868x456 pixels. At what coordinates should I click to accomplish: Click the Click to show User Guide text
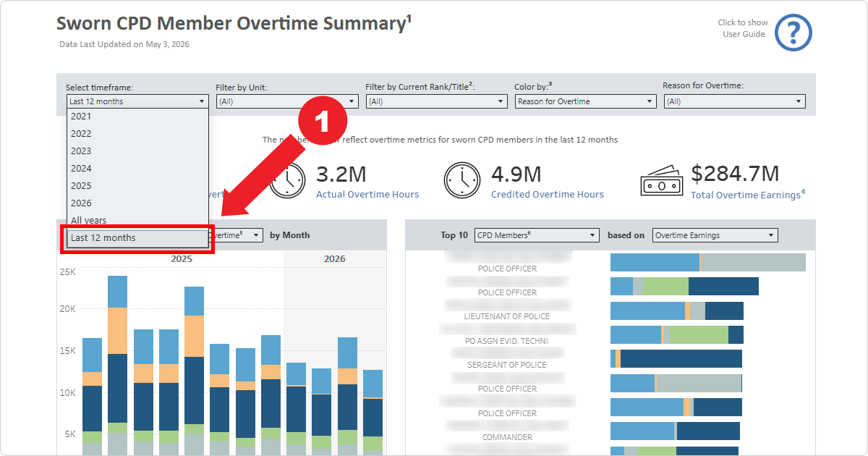click(x=743, y=28)
